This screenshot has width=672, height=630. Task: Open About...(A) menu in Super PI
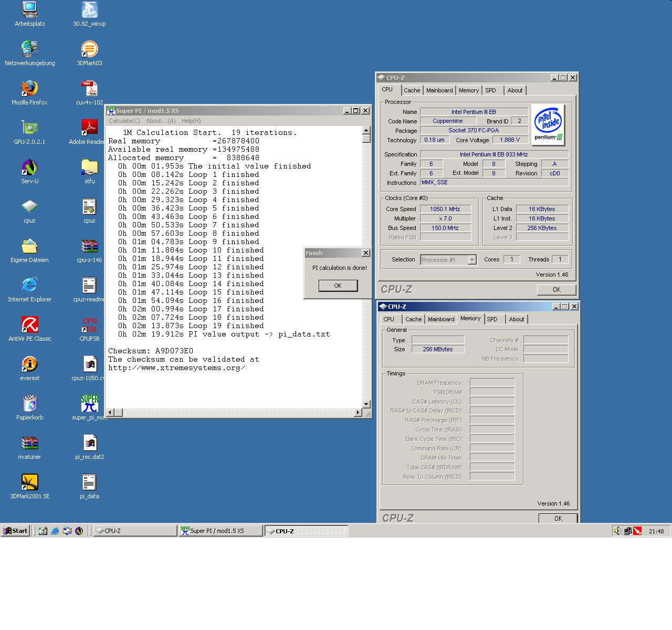pos(161,121)
